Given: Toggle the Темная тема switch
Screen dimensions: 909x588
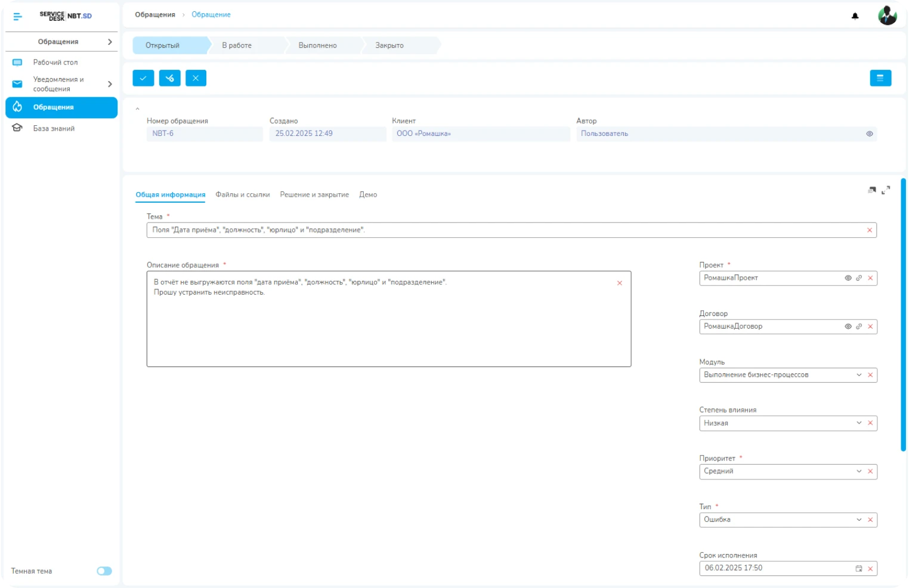Looking at the screenshot, I should 104,571.
